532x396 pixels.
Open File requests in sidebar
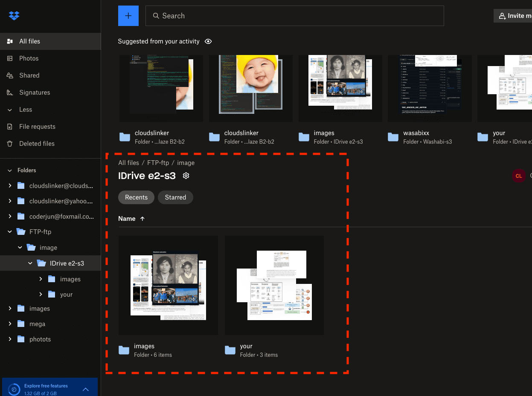point(50,127)
